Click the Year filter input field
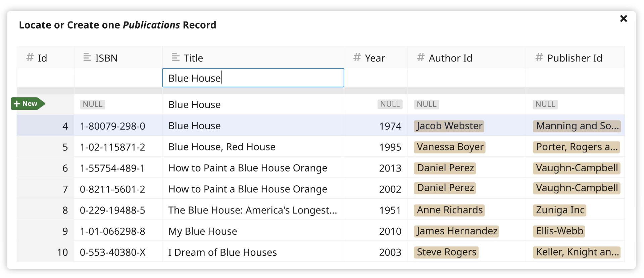The image size is (644, 278). point(376,78)
